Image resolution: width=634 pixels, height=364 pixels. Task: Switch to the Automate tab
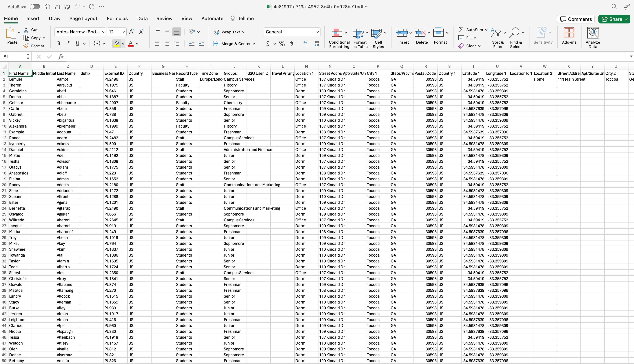(x=212, y=19)
